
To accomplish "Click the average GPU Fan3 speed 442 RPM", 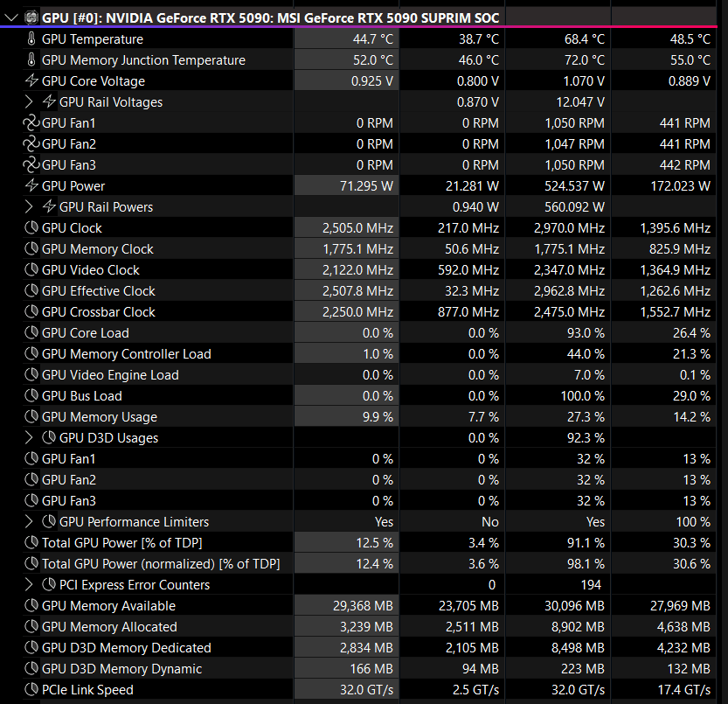I will [x=685, y=165].
